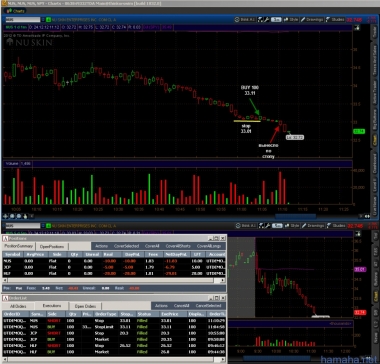
Task: Click the NUS symbol input field in upper chart
Action: pyautogui.click(x=22, y=20)
